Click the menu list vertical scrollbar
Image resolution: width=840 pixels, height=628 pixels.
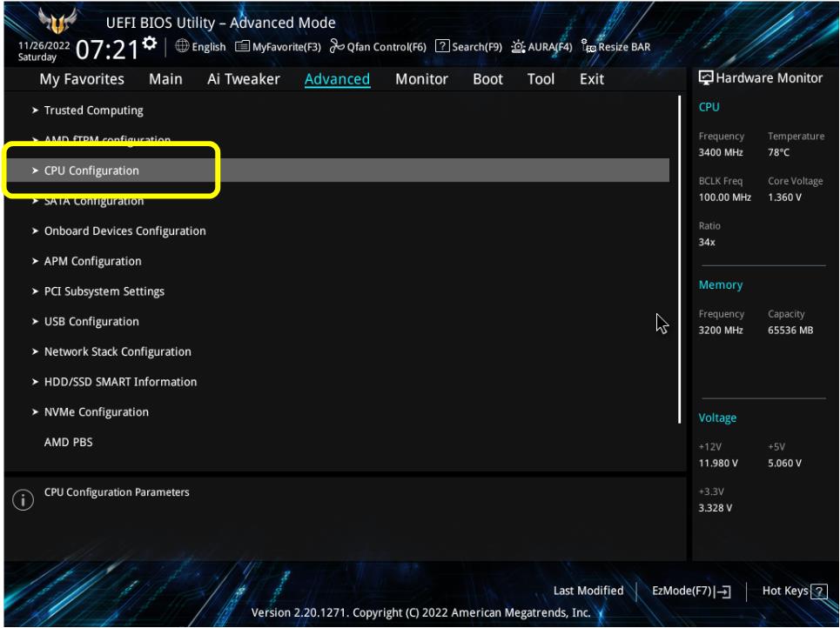point(679,260)
